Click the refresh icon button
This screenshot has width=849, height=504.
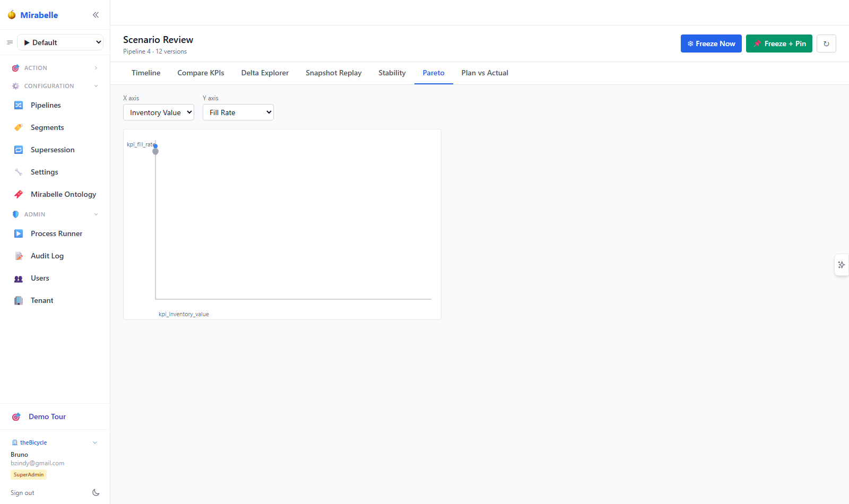pyautogui.click(x=826, y=44)
